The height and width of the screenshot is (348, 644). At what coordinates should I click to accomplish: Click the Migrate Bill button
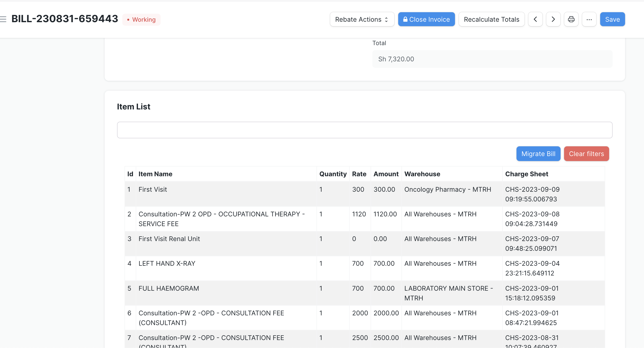pyautogui.click(x=538, y=154)
